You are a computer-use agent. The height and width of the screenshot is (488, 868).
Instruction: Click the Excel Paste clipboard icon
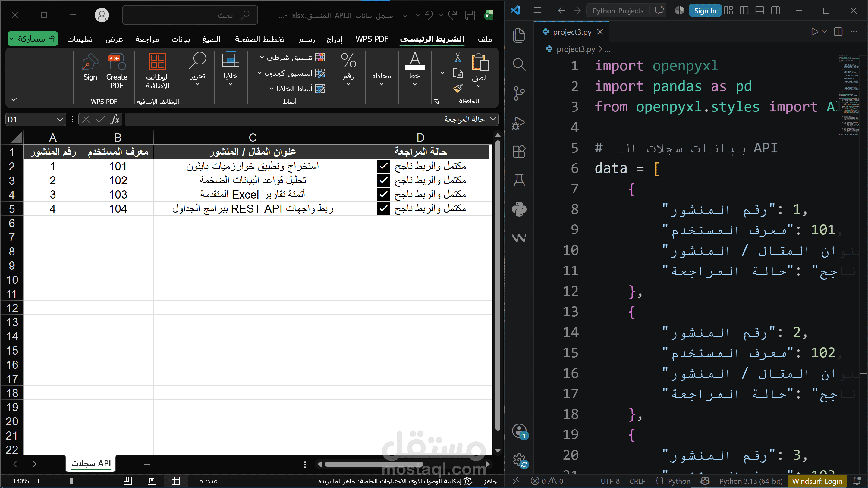point(480,62)
